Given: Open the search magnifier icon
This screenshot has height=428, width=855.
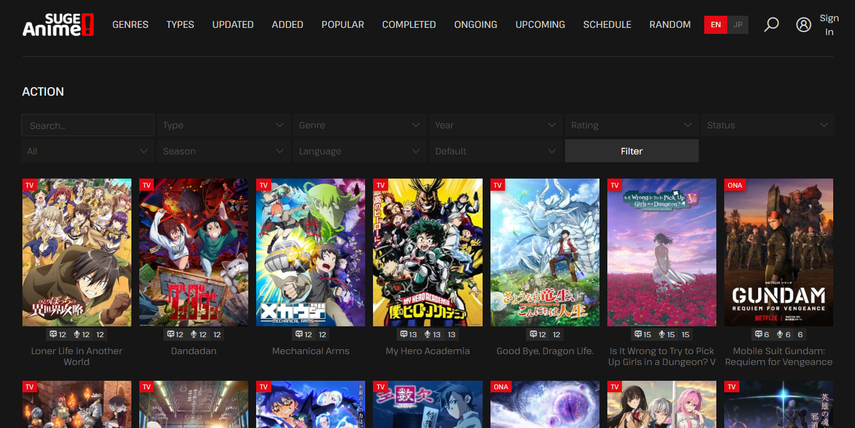Looking at the screenshot, I should pyautogui.click(x=771, y=24).
